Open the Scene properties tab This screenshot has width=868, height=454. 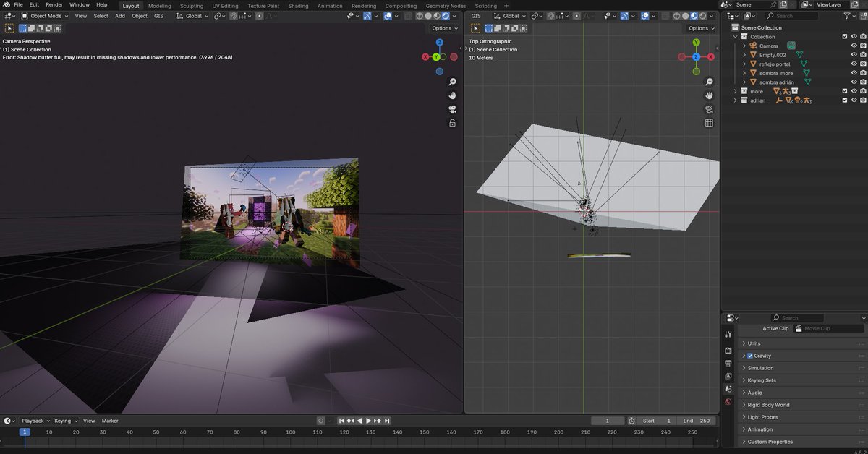coord(728,389)
